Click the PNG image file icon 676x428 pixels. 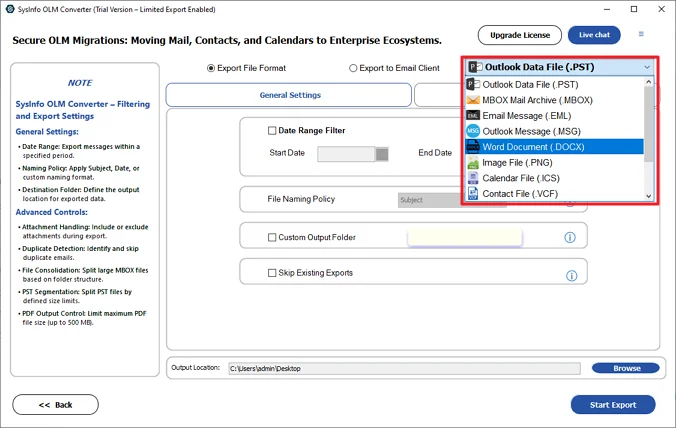[473, 162]
